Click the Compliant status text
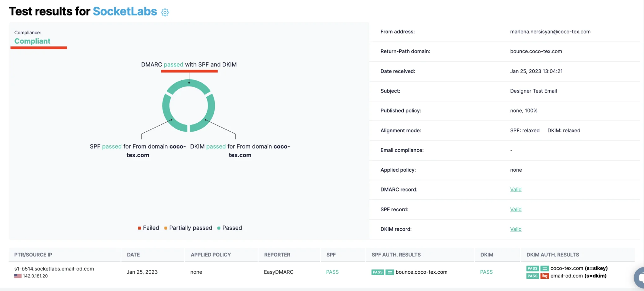 (32, 41)
